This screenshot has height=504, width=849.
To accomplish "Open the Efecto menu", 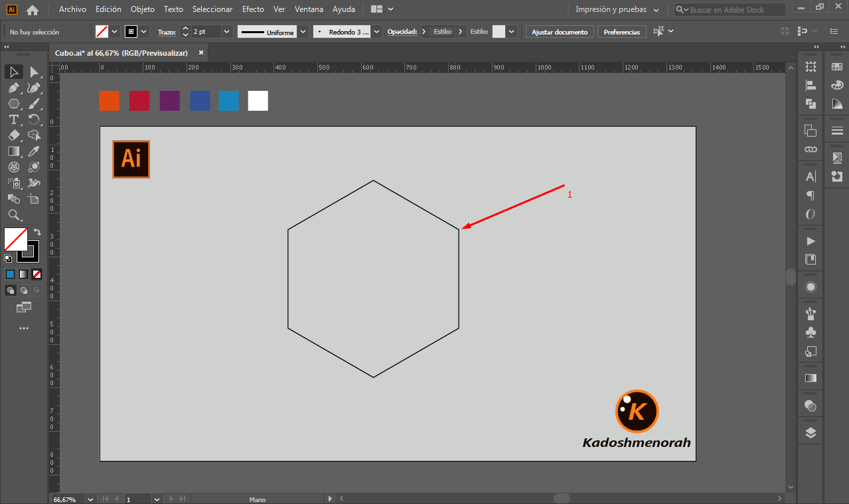I will [253, 9].
